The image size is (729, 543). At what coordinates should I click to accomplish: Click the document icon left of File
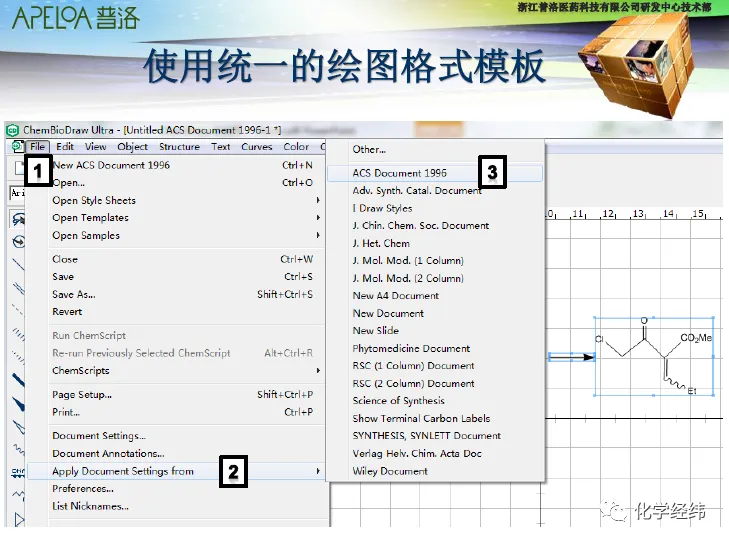17,146
